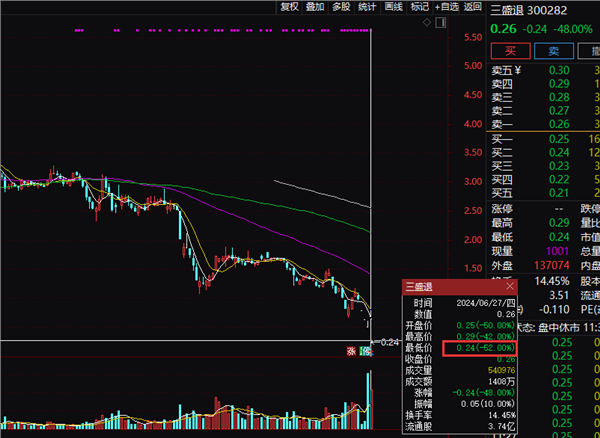This screenshot has height=438, width=600.
Task: Click the blue 卖 sell button
Action: coord(554,51)
